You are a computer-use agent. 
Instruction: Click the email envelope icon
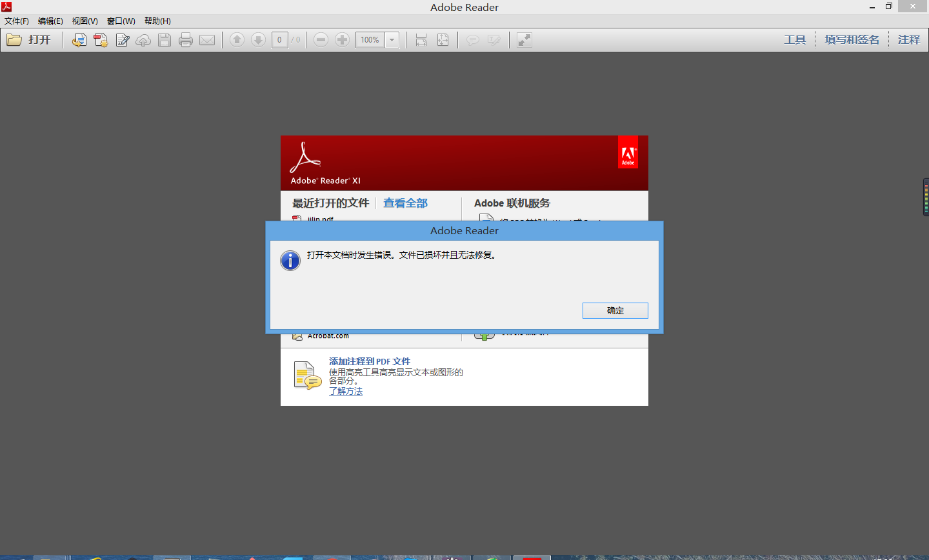coord(207,40)
